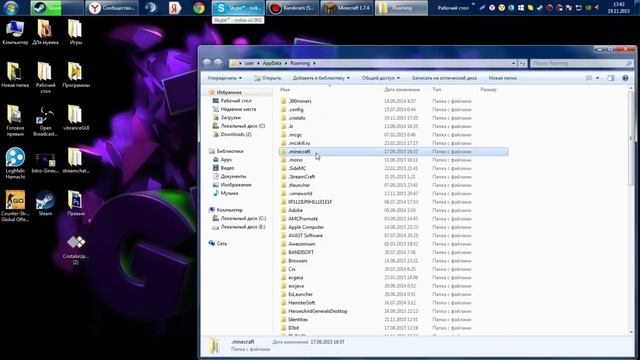
Task: Open the Windows Start menu orb
Action: (x=11, y=8)
